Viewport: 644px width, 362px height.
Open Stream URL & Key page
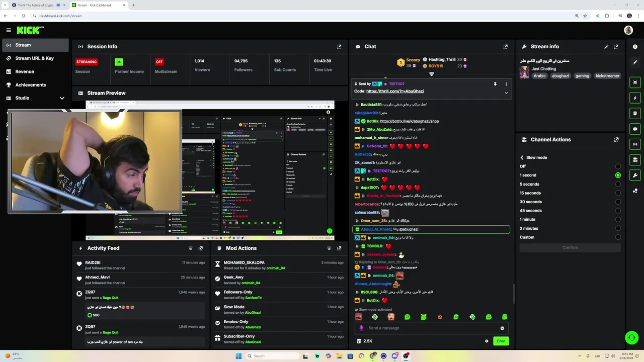35,58
